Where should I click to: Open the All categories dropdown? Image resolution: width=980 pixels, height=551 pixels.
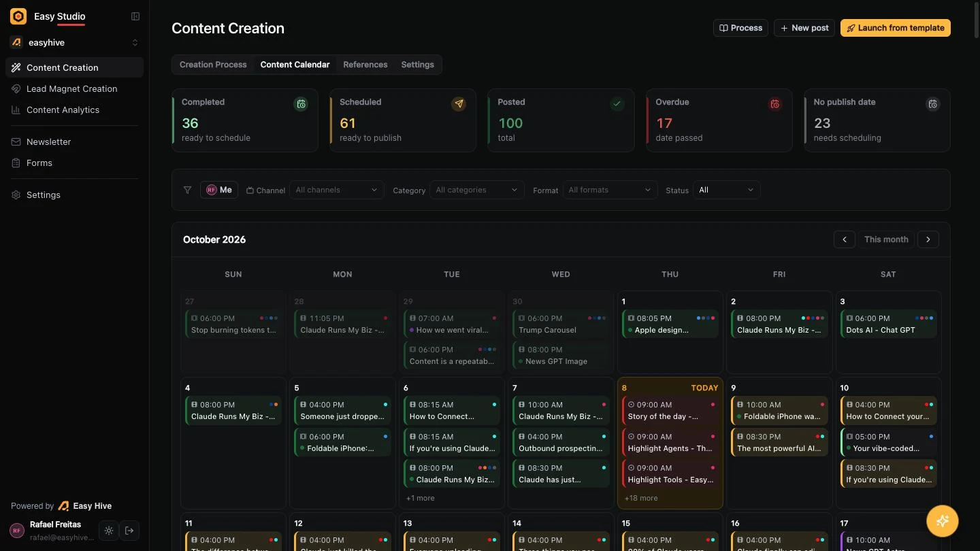pyautogui.click(x=477, y=190)
